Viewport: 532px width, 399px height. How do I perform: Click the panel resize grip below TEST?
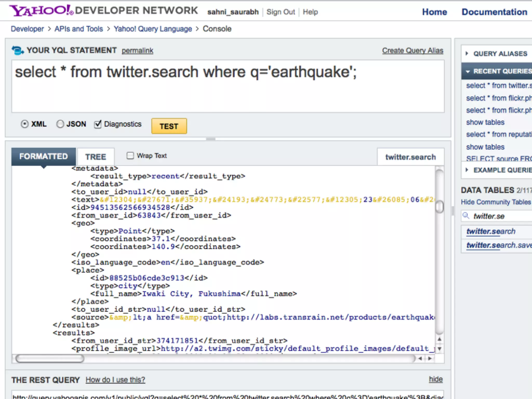click(211, 139)
